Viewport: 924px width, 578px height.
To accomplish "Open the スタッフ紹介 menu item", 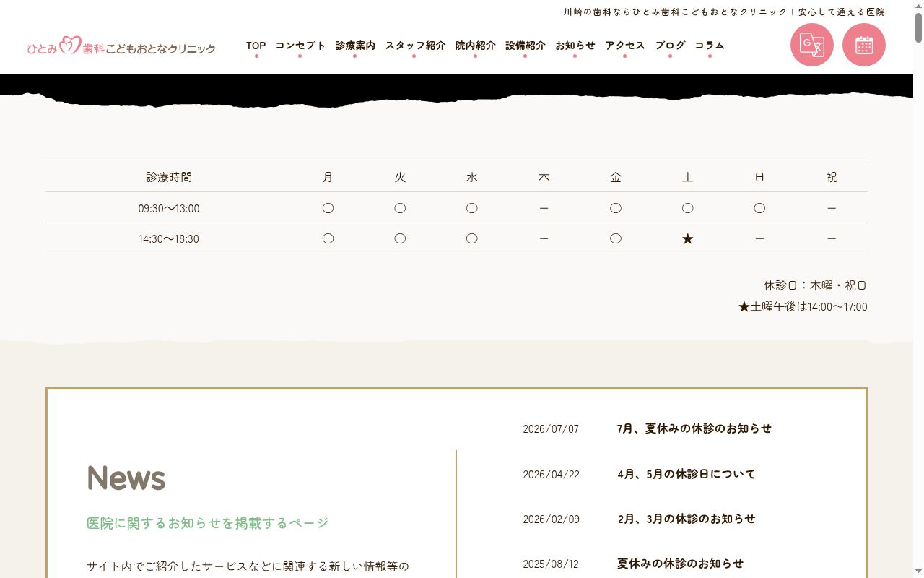I will point(415,46).
